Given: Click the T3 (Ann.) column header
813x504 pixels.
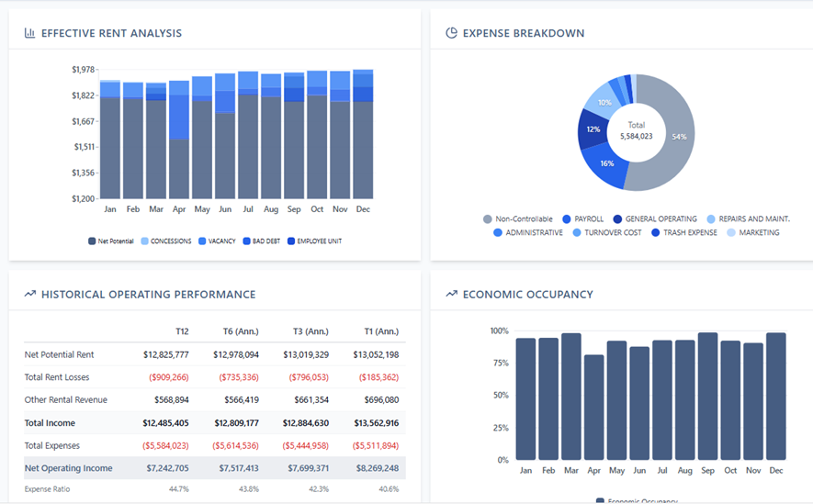Looking at the screenshot, I should [311, 331].
